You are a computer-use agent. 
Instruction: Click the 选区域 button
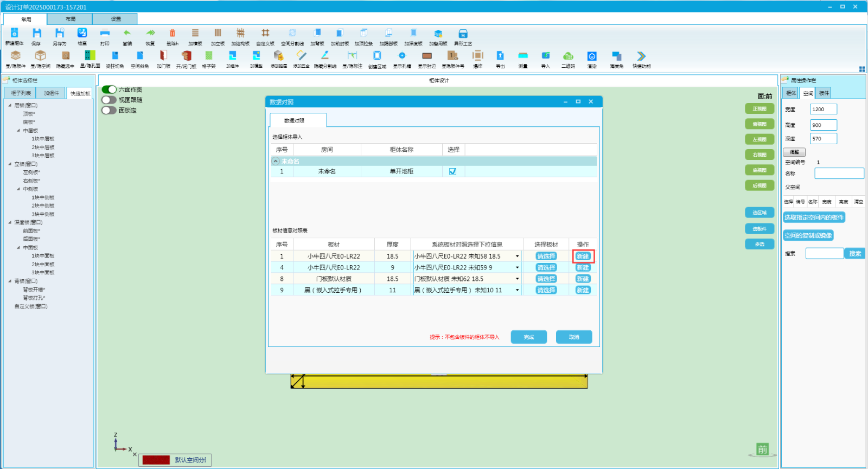pyautogui.click(x=759, y=213)
